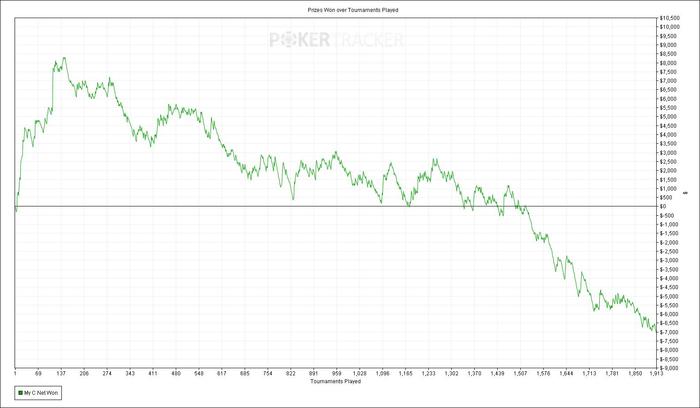This screenshot has width=700, height=408.
Task: Click the y-axis label '$10,500'
Action: pyautogui.click(x=668, y=18)
